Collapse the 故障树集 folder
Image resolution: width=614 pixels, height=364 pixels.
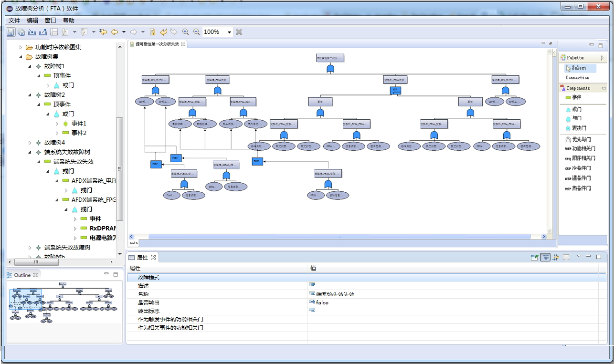21,57
